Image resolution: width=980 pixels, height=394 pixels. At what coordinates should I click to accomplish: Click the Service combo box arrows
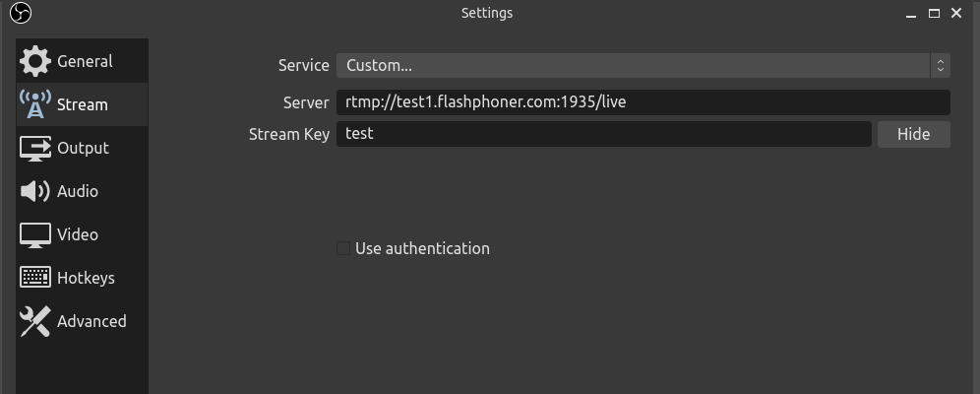(941, 65)
